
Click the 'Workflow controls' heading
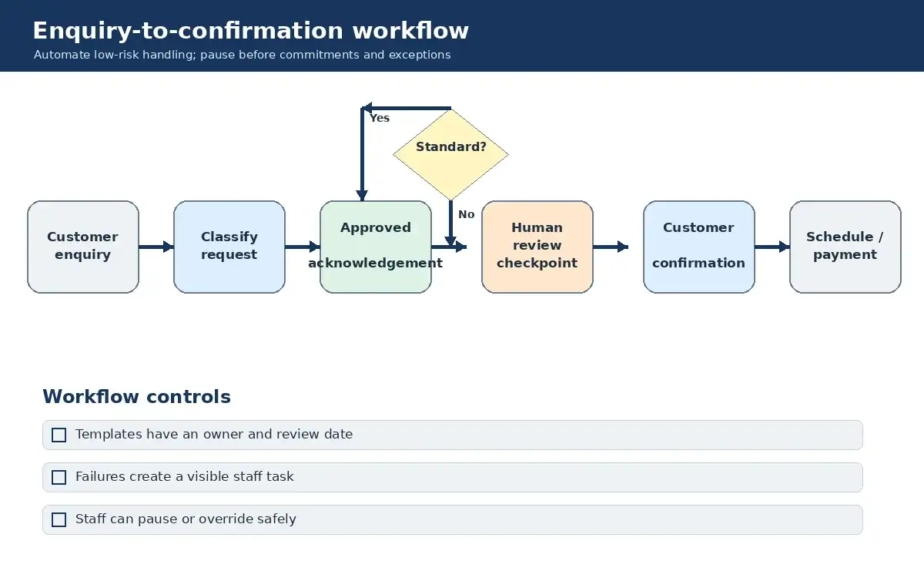[136, 397]
